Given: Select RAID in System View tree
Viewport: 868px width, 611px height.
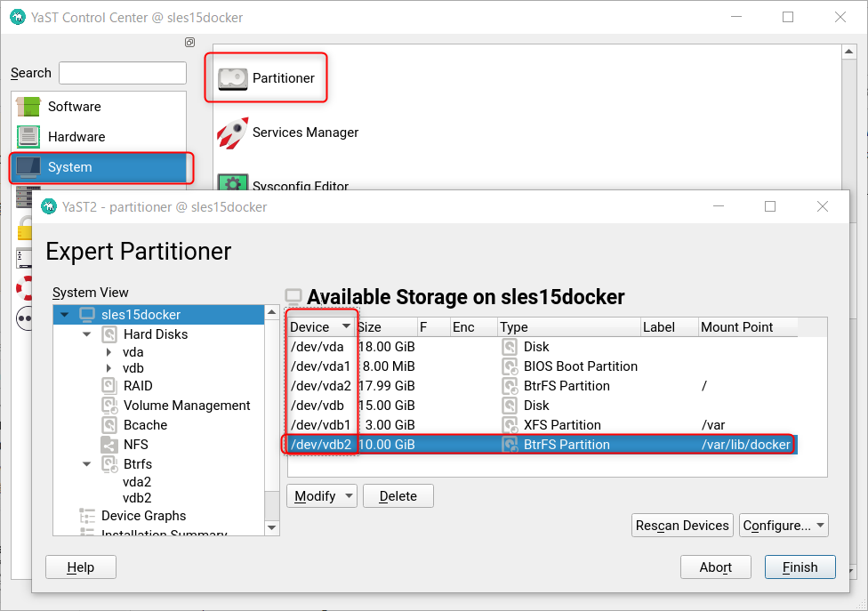Looking at the screenshot, I should click(x=138, y=386).
